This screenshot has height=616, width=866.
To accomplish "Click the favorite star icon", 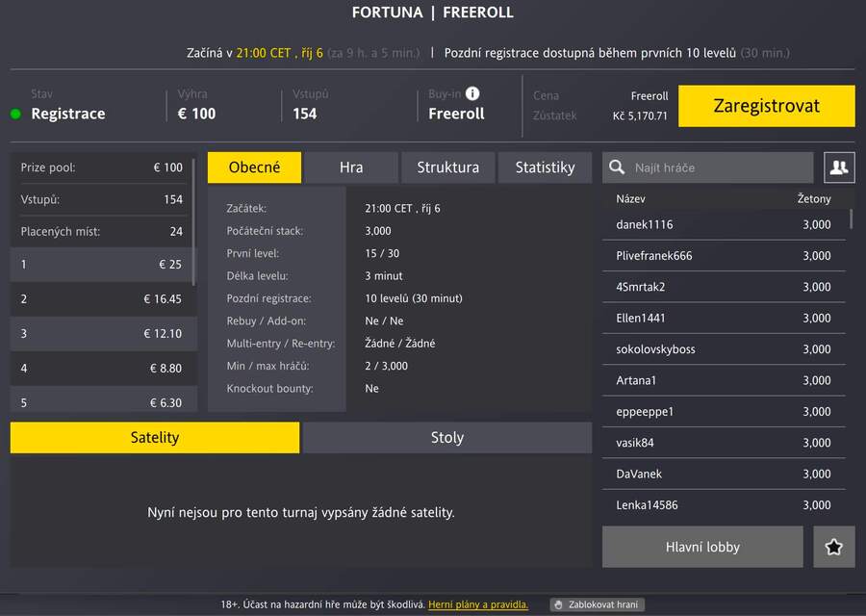I will coord(834,547).
